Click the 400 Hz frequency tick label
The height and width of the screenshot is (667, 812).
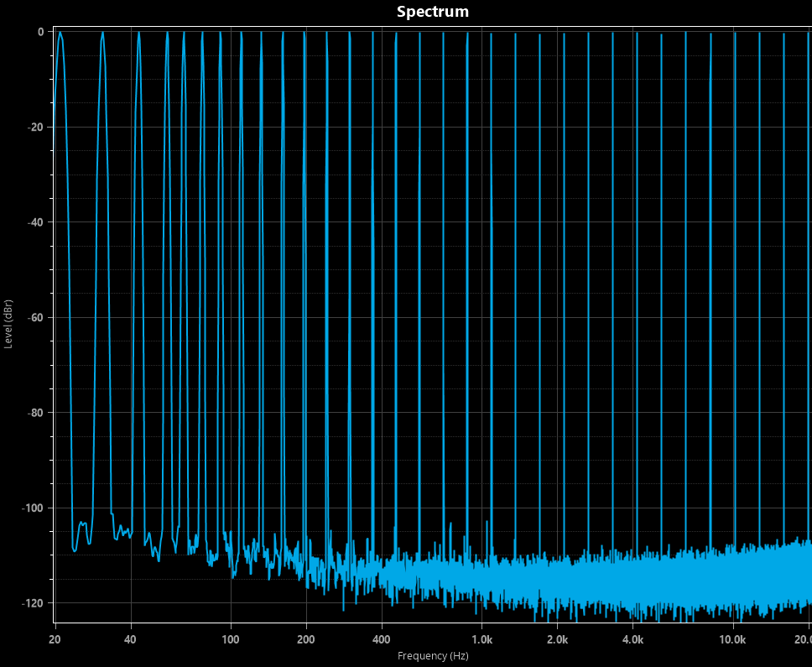(382, 639)
